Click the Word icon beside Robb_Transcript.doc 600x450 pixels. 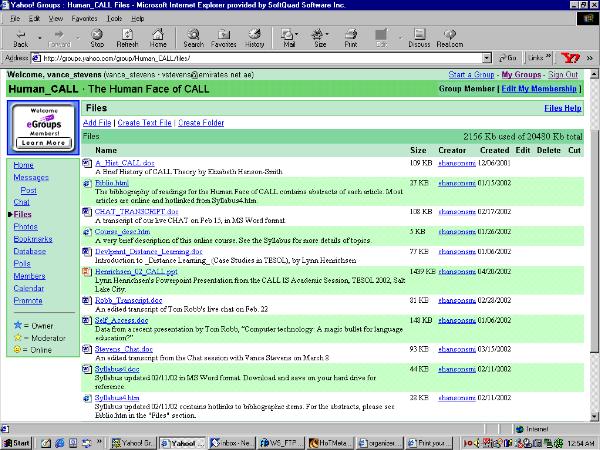[x=87, y=300]
